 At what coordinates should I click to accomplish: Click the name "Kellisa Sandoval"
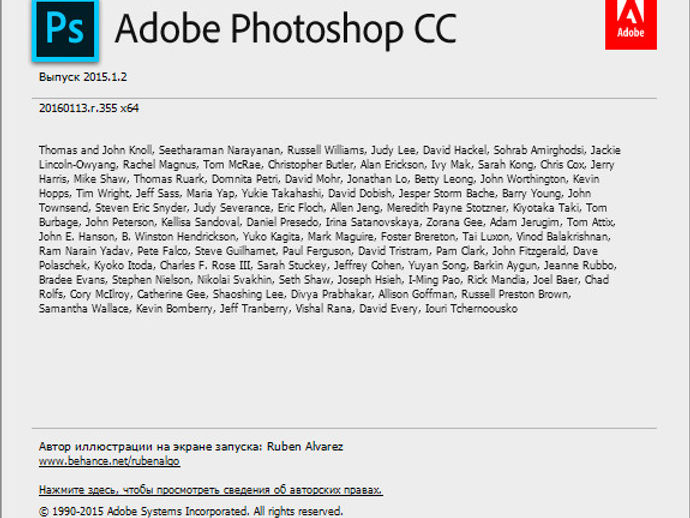pyautogui.click(x=200, y=222)
